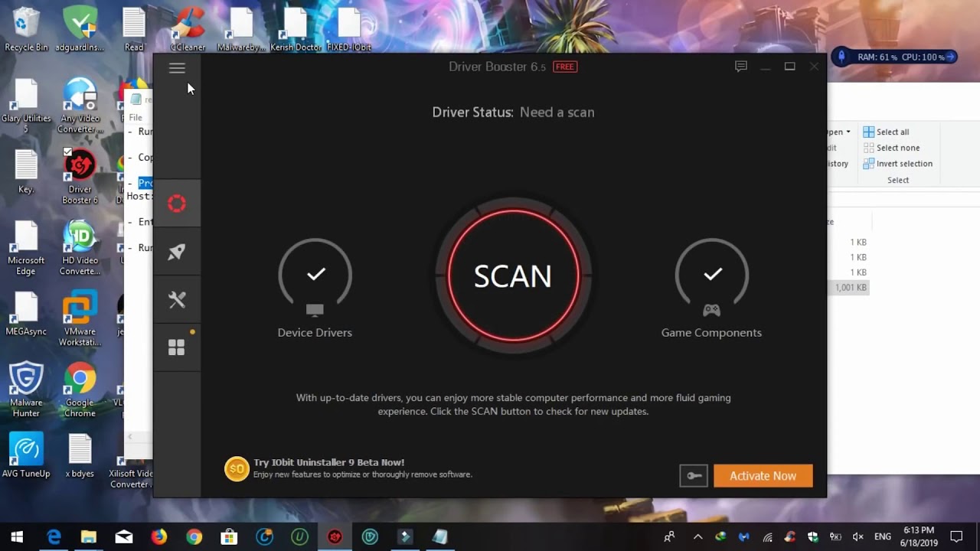This screenshot has height=551, width=980.
Task: Select the Xilisoft Video Converter desktop shortcut
Action: (x=132, y=461)
